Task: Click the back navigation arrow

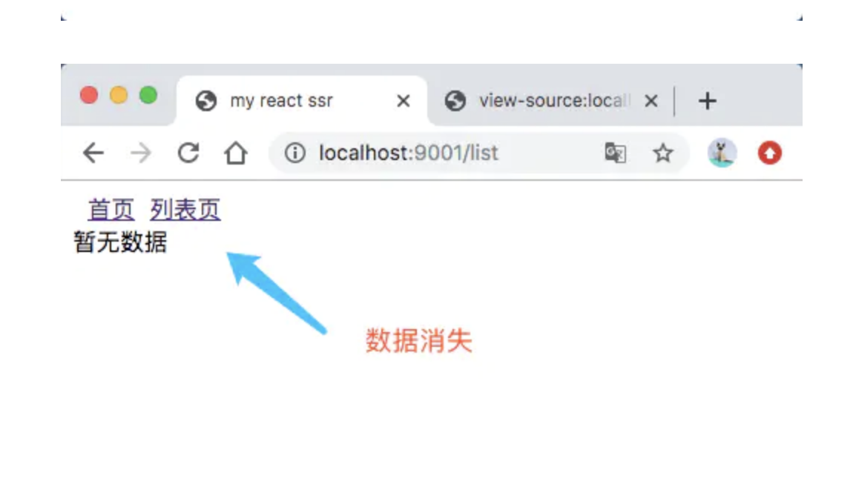Action: pos(93,153)
